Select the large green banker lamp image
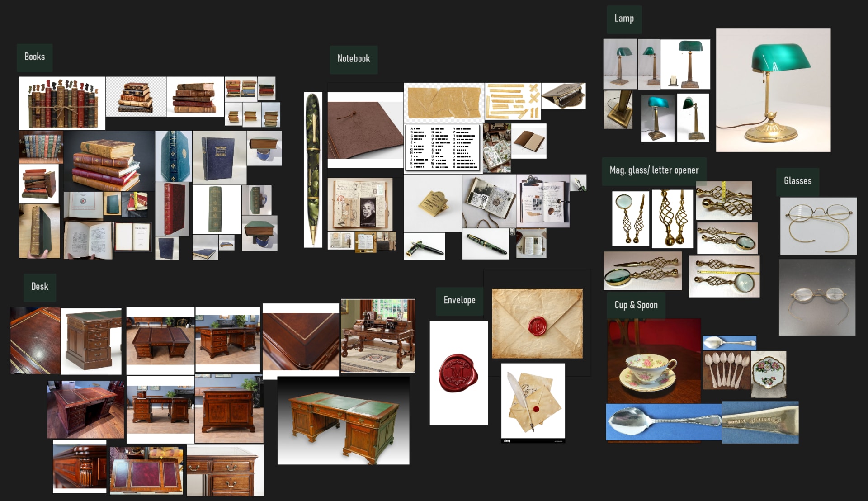 (773, 90)
